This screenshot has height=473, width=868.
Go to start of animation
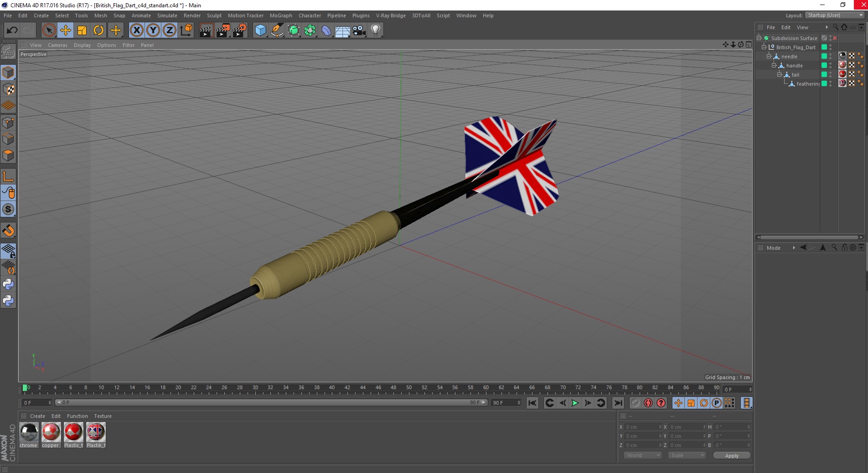[532, 403]
